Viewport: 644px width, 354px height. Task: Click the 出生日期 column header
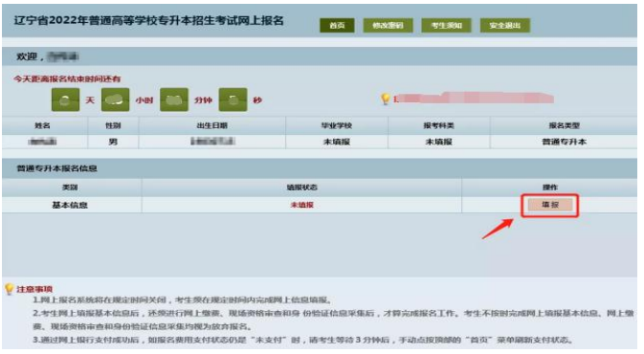click(211, 125)
